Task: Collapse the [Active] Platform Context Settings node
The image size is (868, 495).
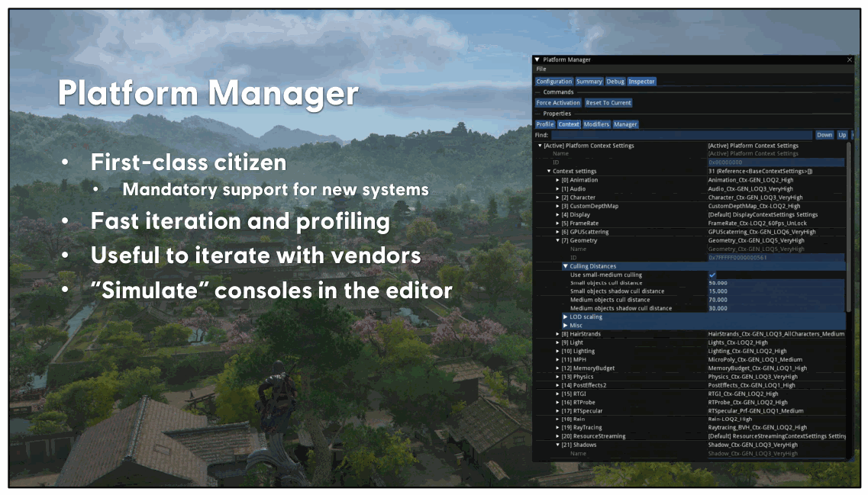Action: [x=540, y=146]
